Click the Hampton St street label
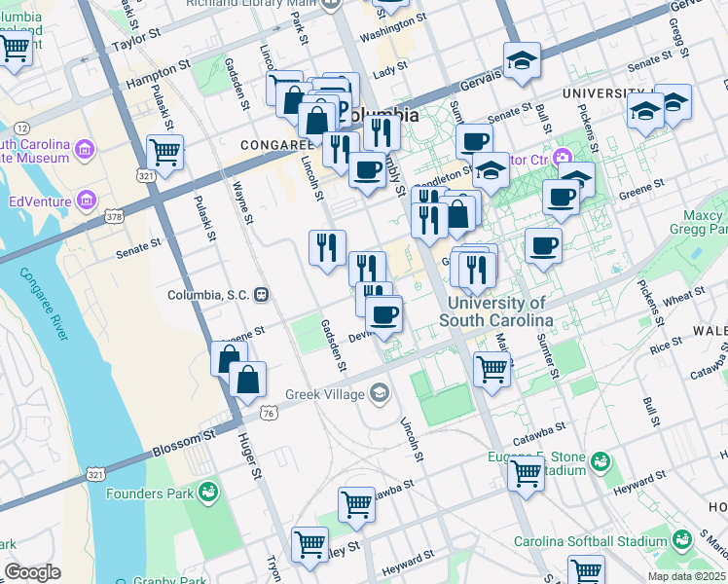Image resolution: width=728 pixels, height=584 pixels. pos(159,74)
